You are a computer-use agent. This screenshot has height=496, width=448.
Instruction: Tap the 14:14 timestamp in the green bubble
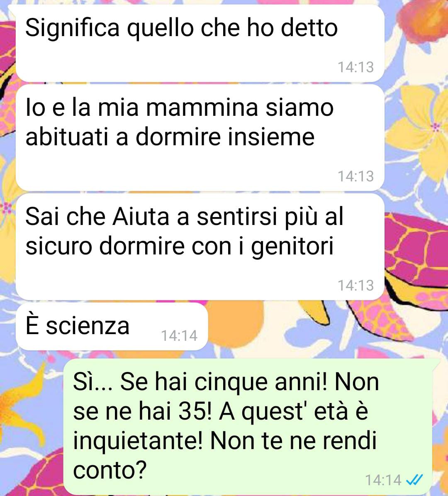coord(383,480)
